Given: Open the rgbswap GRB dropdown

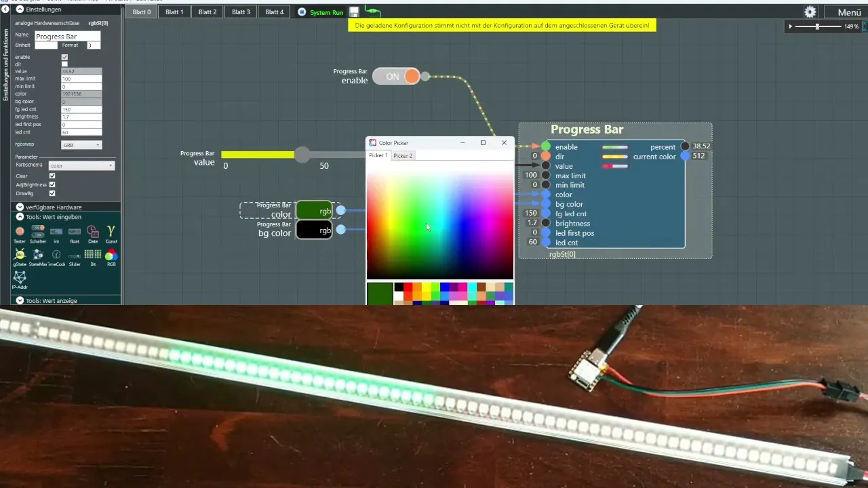Looking at the screenshot, I should click(81, 145).
